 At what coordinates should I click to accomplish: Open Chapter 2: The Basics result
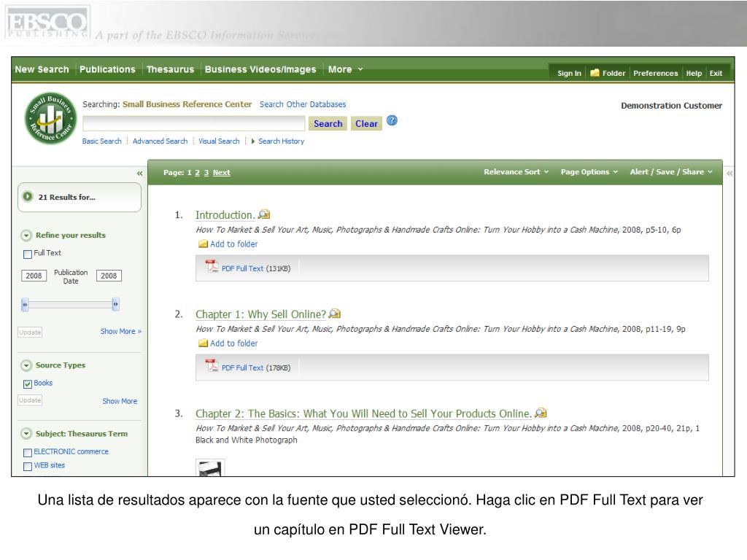[x=363, y=413]
